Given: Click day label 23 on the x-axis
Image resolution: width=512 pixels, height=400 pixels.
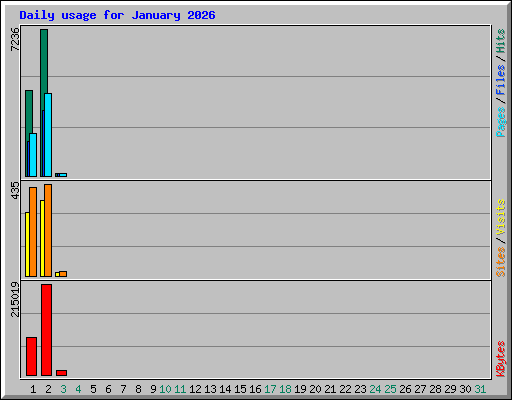Looking at the screenshot, I should tap(360, 389).
